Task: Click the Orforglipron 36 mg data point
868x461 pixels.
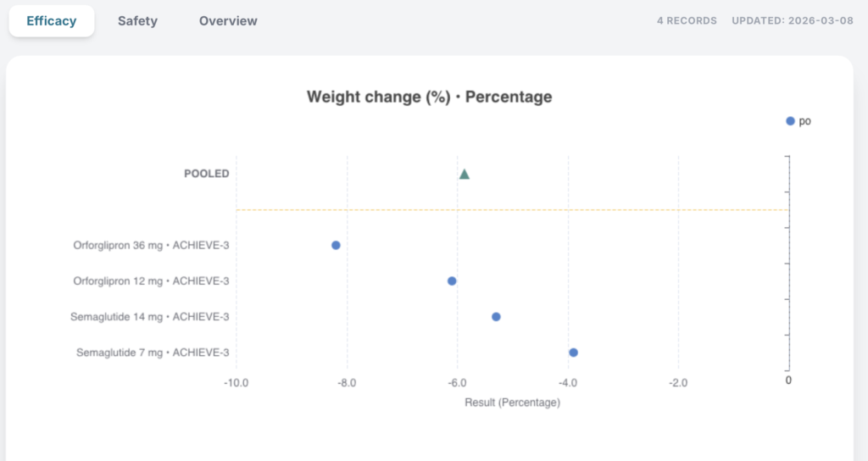Action: tap(336, 245)
